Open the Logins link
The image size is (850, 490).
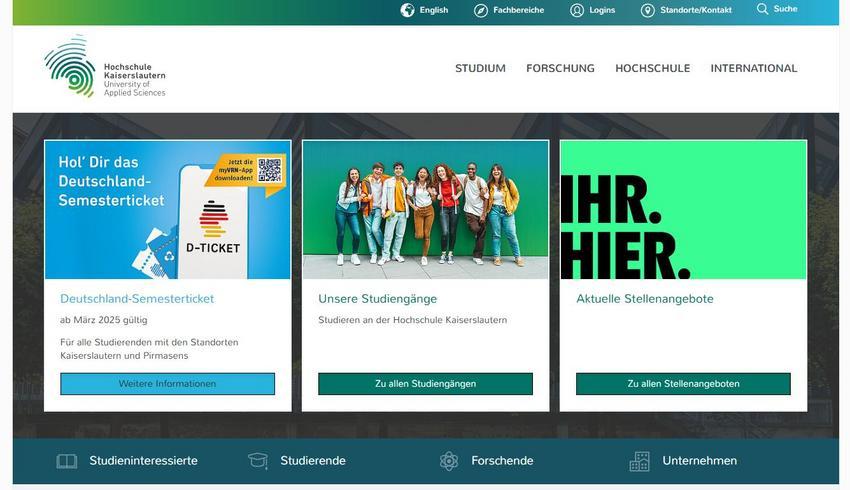[602, 10]
